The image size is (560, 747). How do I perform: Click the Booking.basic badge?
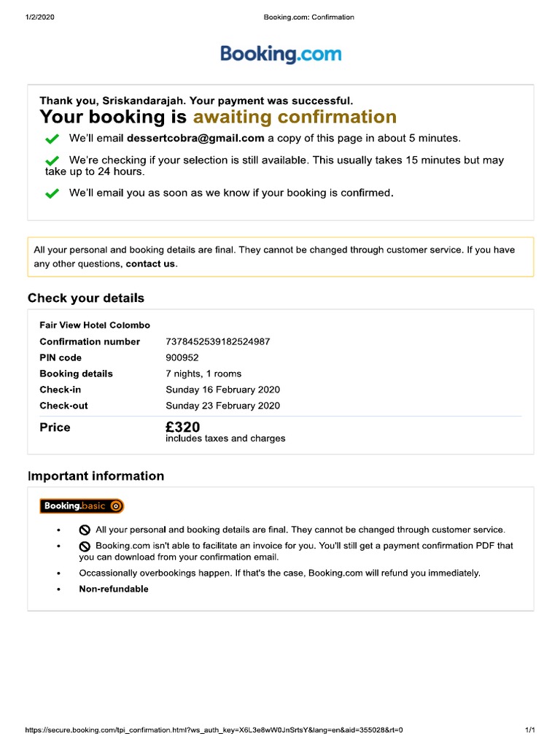[82, 506]
